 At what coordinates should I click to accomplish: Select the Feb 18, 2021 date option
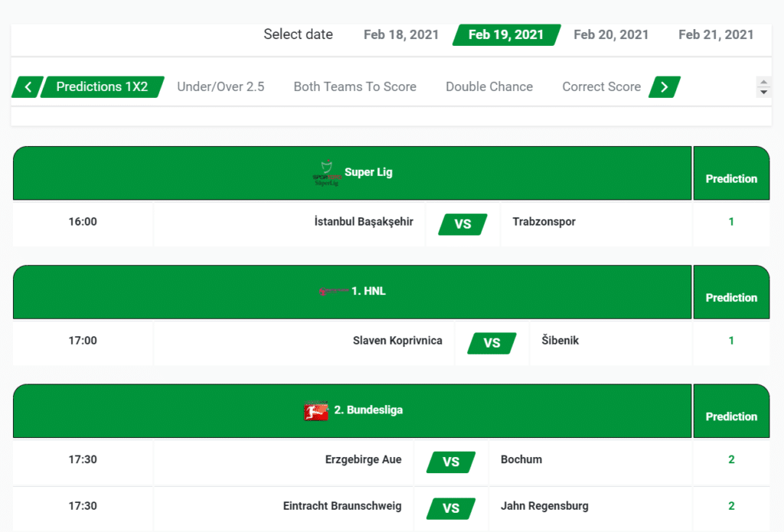400,34
